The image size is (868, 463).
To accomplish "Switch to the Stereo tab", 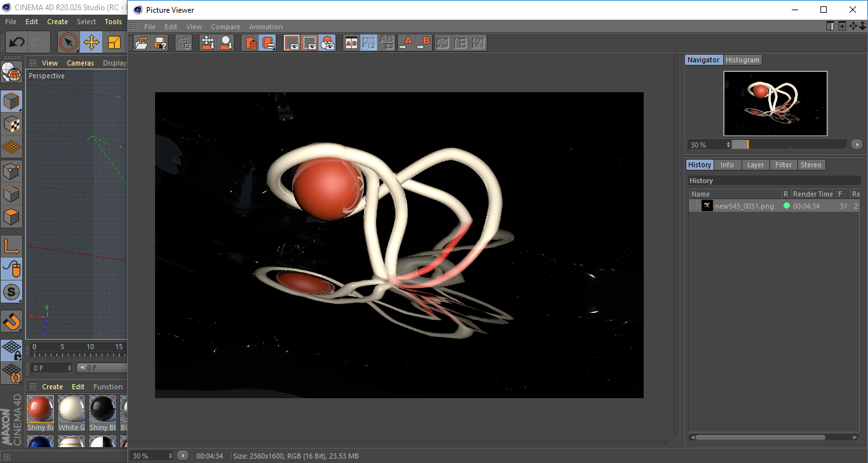I will pos(811,165).
